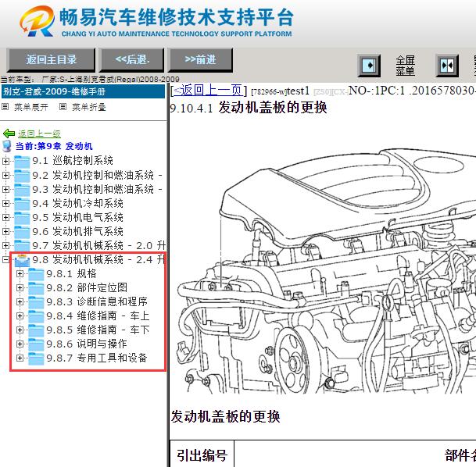This screenshot has width=476, height=467.
Task: Expand the 9.6 发动机排气系统 node
Action: click(x=5, y=231)
